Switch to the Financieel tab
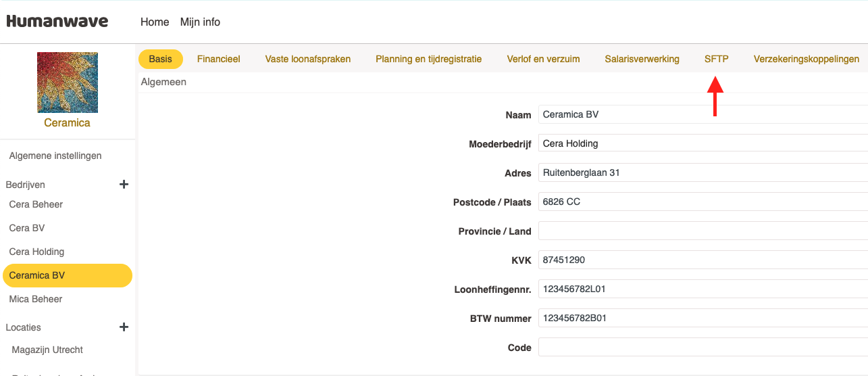This screenshot has width=868, height=376. pyautogui.click(x=218, y=59)
